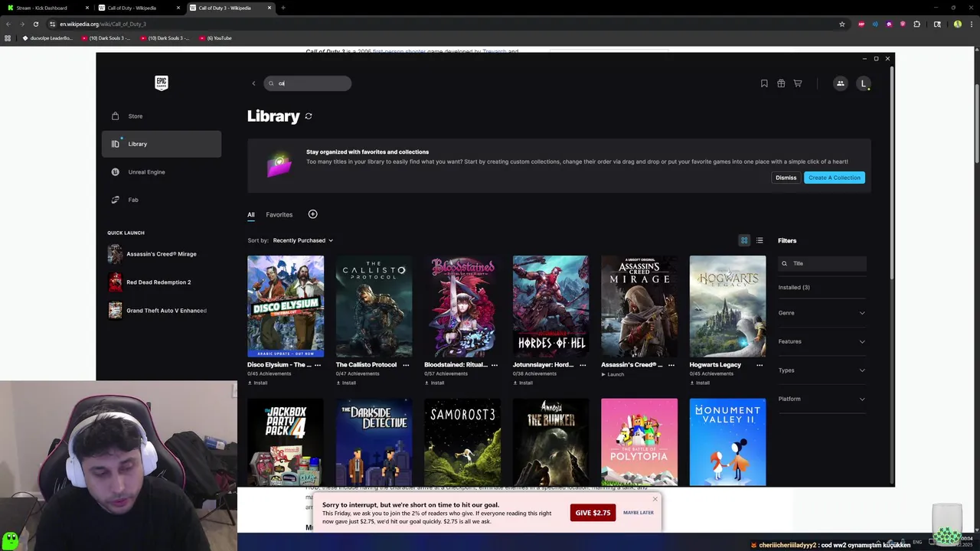Screen dimensions: 980x551
Task: Close the Wikipedia donation banner
Action: (655, 499)
